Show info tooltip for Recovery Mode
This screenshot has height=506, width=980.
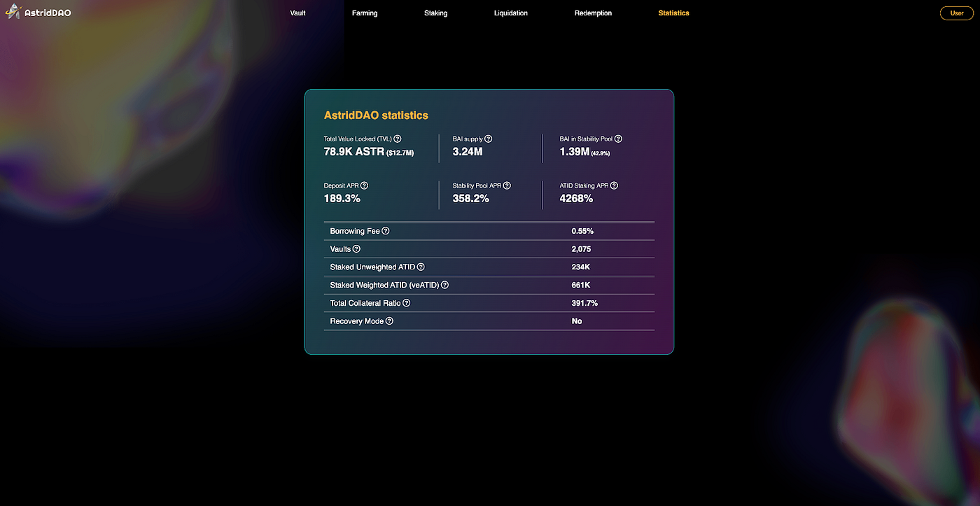coord(389,321)
